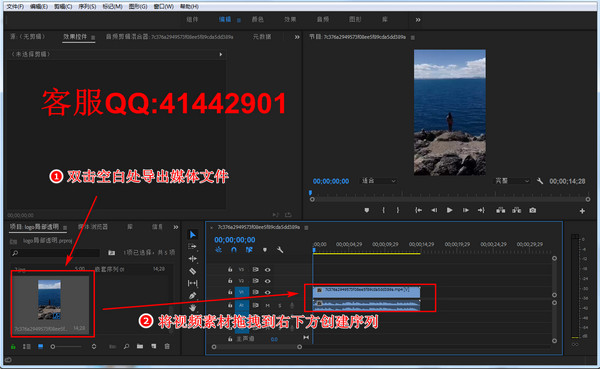Toggle V2 track output eye
Image resolution: width=600 pixels, height=369 pixels.
[267, 281]
